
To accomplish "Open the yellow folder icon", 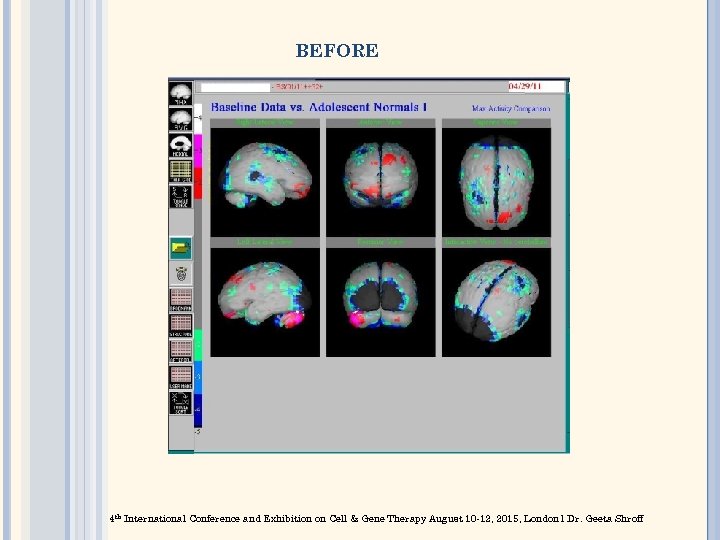I will [x=180, y=248].
